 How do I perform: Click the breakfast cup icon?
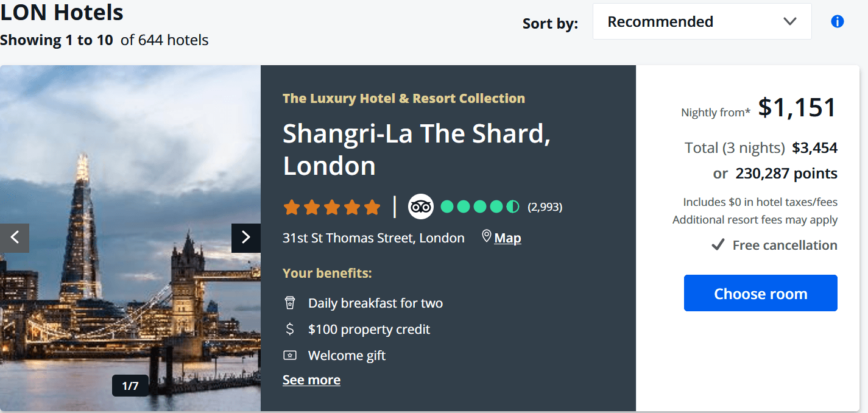tap(290, 303)
